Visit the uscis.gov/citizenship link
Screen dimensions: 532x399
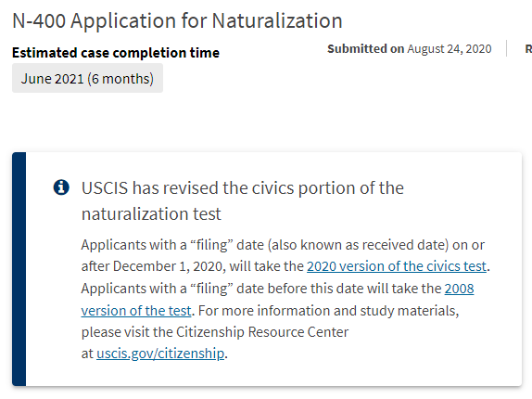[160, 354]
